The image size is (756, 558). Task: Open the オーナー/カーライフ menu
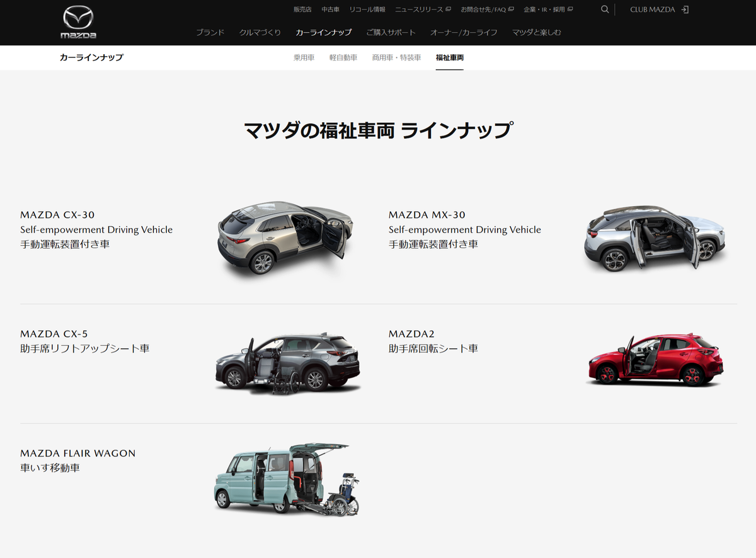(x=464, y=32)
